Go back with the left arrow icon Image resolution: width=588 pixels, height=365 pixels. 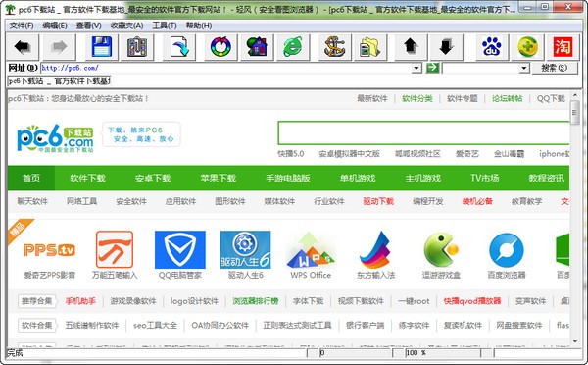(23, 47)
